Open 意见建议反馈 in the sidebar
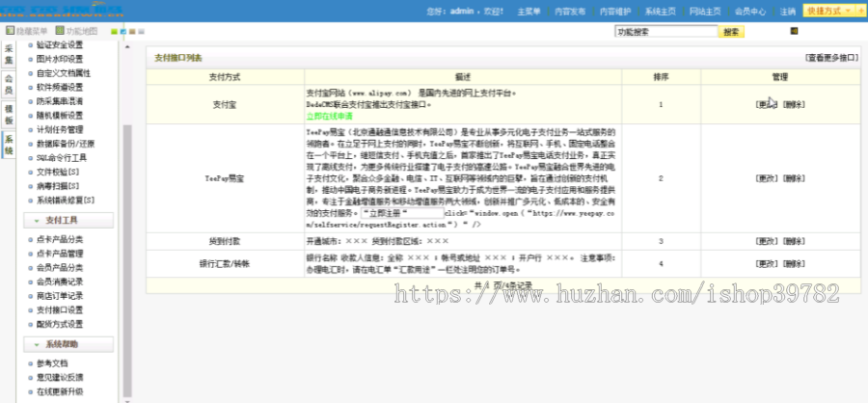868x403 pixels. point(60,378)
